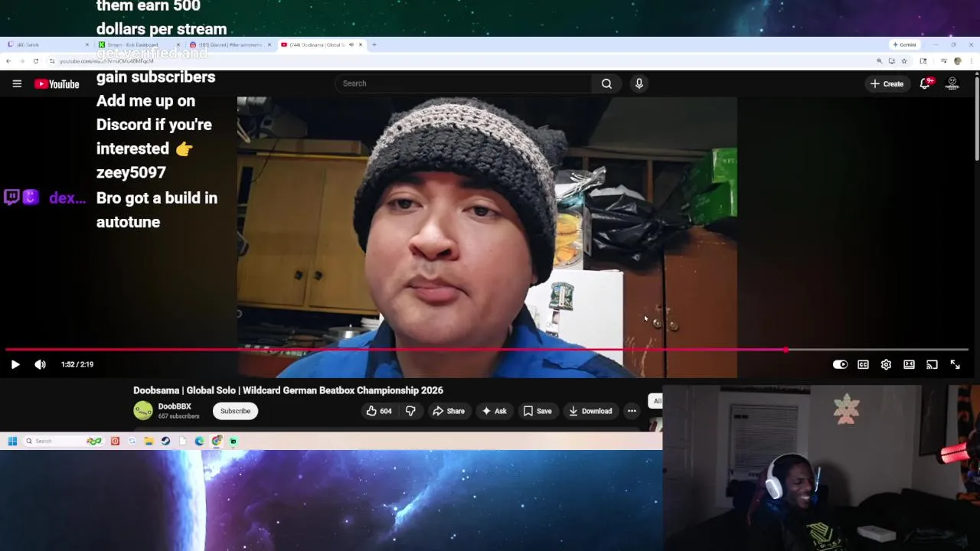Go to the YouTube home logo

[57, 83]
